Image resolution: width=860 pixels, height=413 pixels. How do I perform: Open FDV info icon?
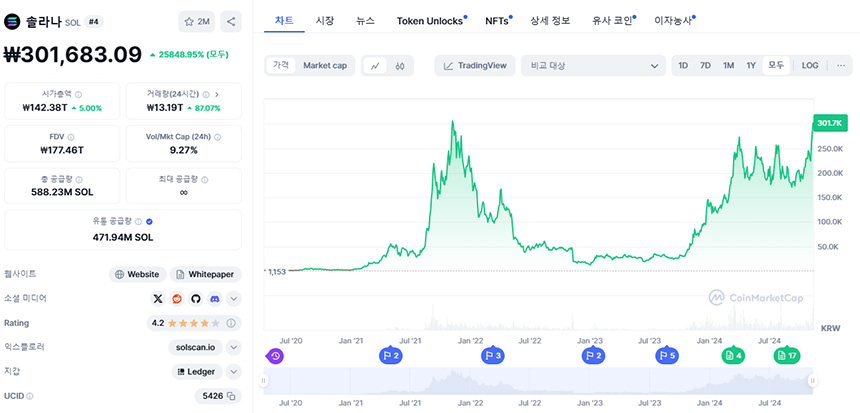[71, 137]
